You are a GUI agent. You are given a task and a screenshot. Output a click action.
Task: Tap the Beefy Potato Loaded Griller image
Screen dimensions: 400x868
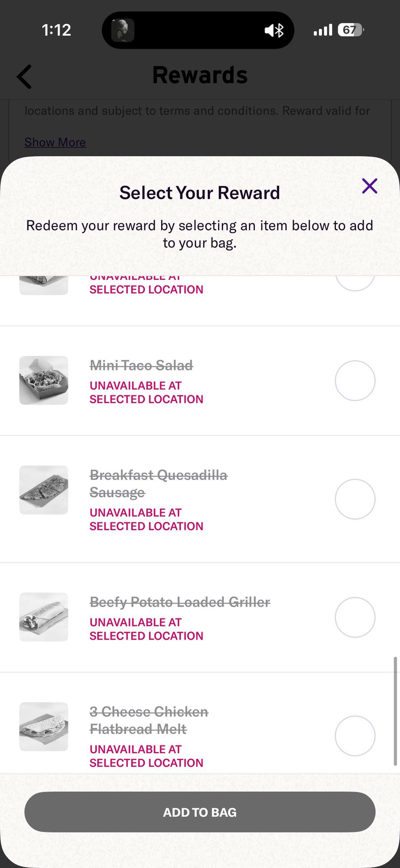click(x=44, y=617)
